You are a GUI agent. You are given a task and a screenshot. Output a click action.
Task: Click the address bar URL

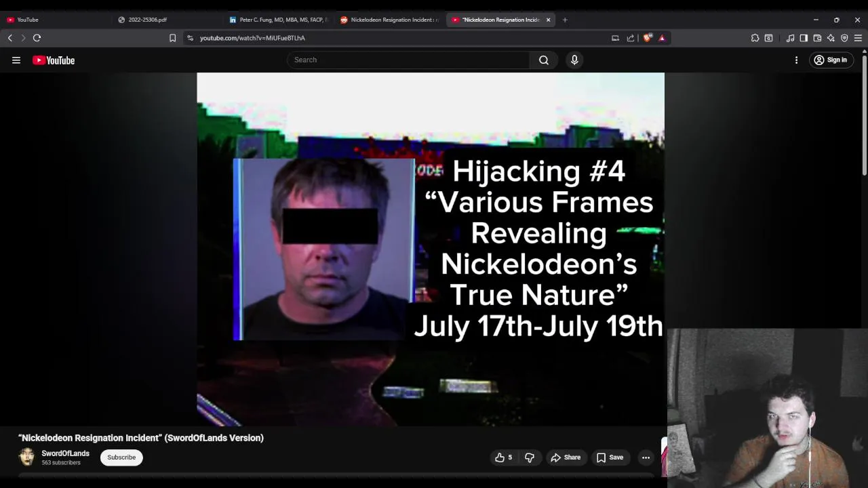coord(252,38)
